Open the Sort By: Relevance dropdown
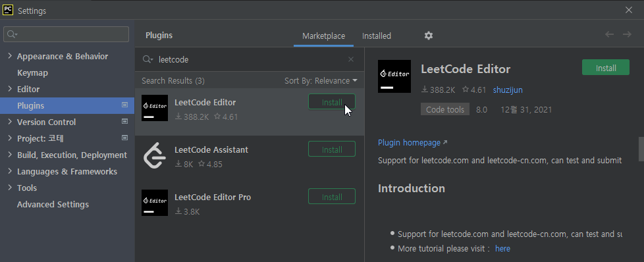 [321, 81]
